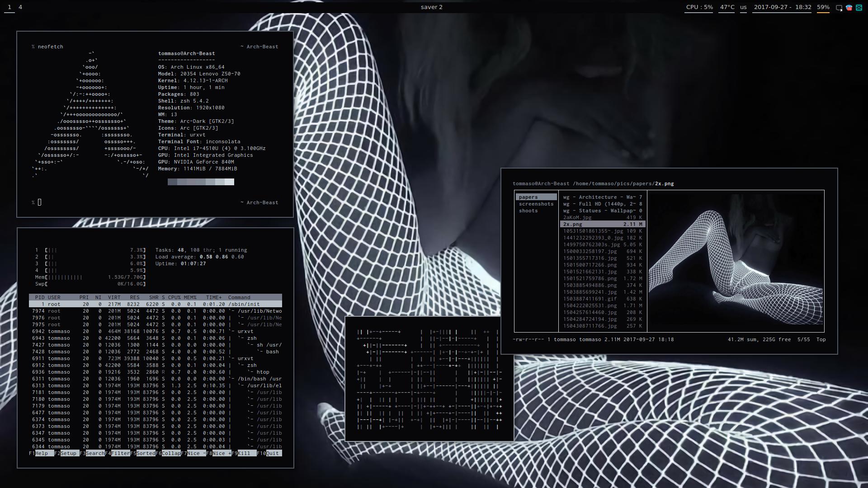Select 2aKoM.jpg in ranger
Screen dimensions: 868x488
coord(603,217)
